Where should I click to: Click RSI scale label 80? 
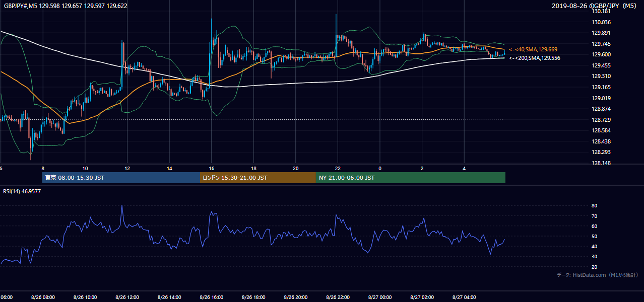tap(595, 206)
